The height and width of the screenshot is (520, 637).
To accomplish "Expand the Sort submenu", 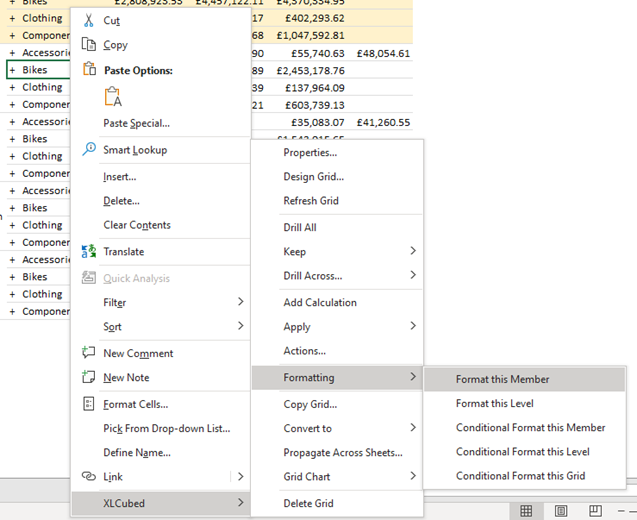I will [240, 326].
